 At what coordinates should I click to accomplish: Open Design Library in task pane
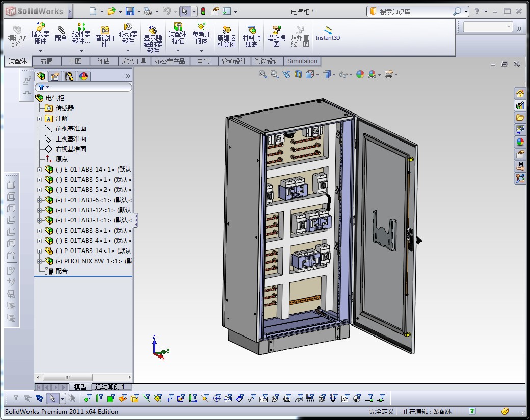[x=520, y=105]
